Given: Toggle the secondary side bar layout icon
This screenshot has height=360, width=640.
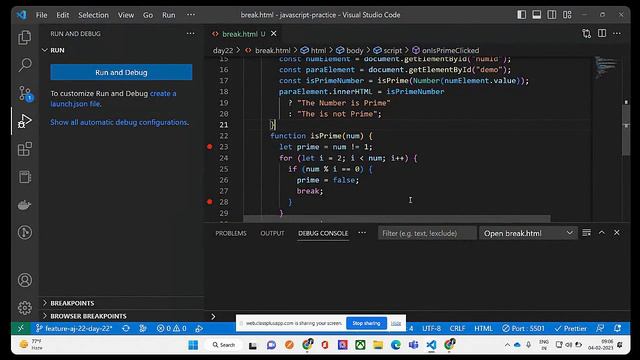Looking at the screenshot, I should (552, 15).
